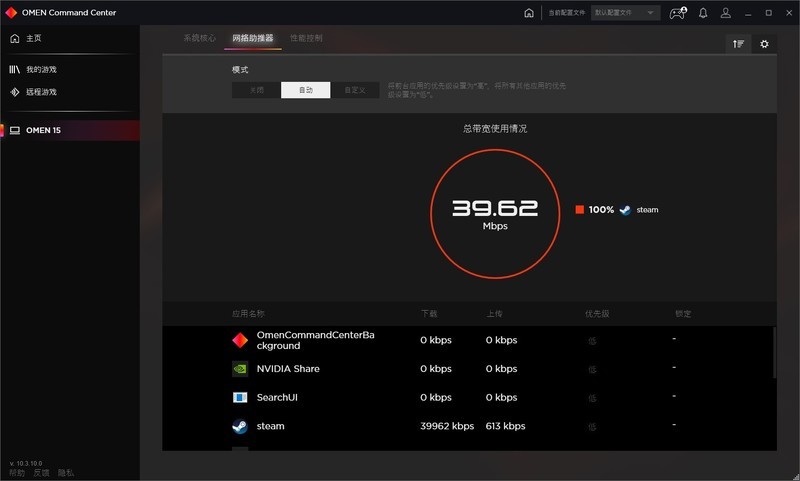
Task: Click steam upload value 613 kbps
Action: pyautogui.click(x=505, y=426)
